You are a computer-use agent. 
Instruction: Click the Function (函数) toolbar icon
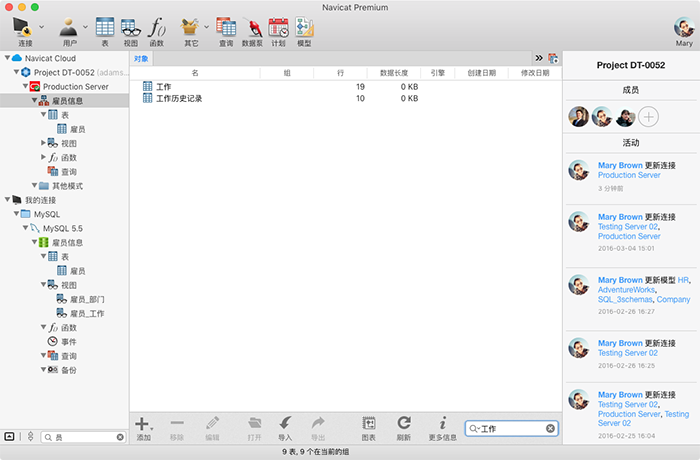[x=157, y=27]
